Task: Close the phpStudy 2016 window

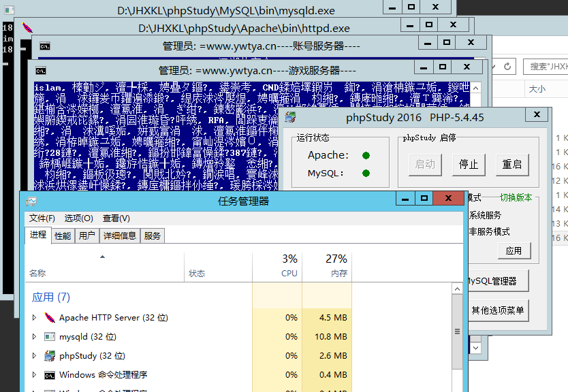Action: click(537, 115)
